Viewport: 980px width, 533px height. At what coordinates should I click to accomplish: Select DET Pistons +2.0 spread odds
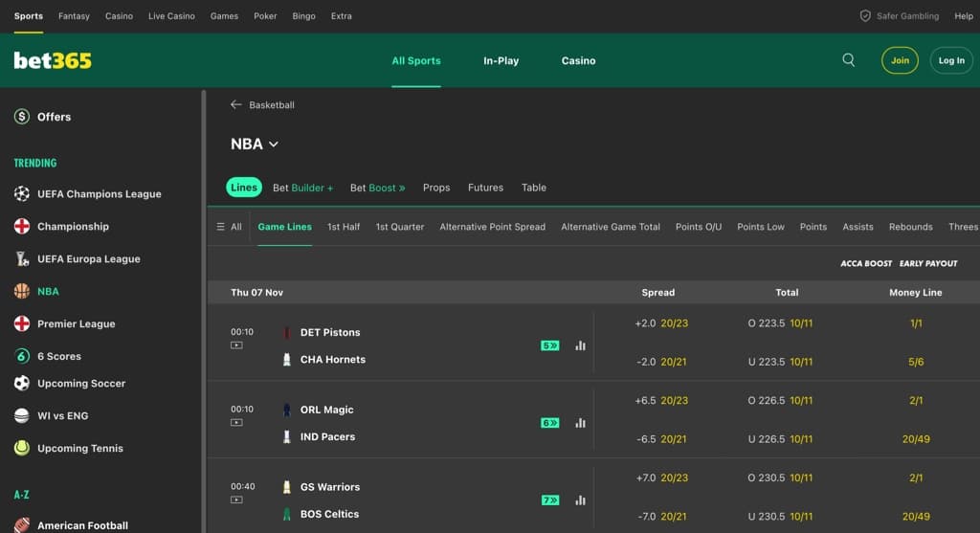pyautogui.click(x=661, y=323)
